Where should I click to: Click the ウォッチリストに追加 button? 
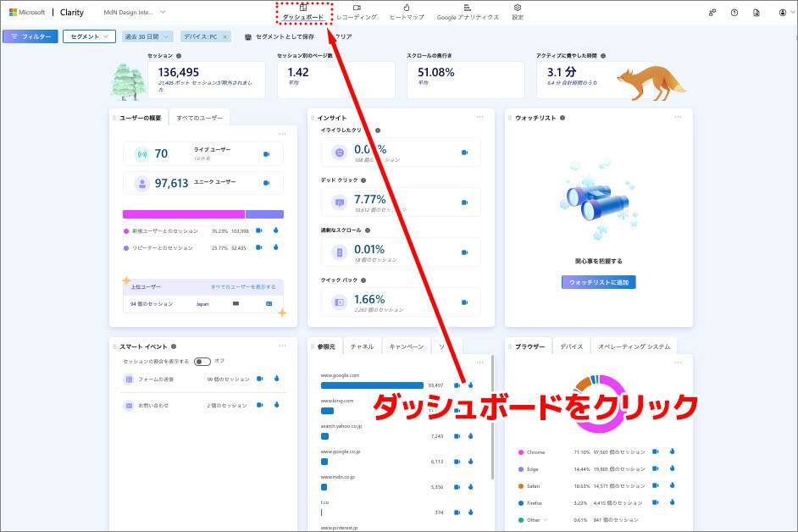598,282
